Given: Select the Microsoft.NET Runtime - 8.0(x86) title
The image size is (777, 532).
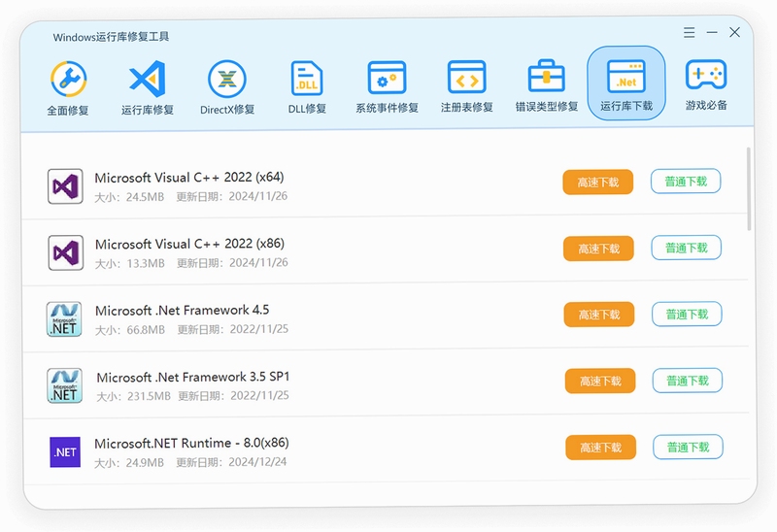Looking at the screenshot, I should [191, 443].
